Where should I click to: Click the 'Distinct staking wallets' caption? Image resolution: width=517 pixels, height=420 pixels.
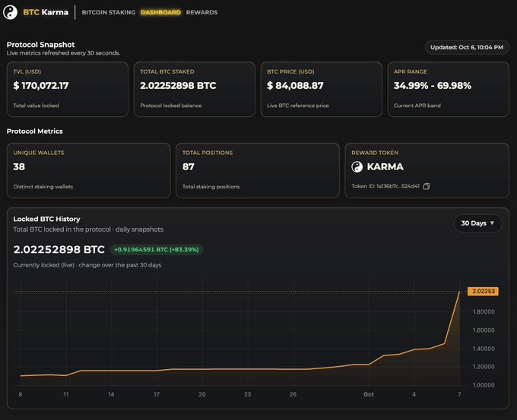[x=43, y=186]
